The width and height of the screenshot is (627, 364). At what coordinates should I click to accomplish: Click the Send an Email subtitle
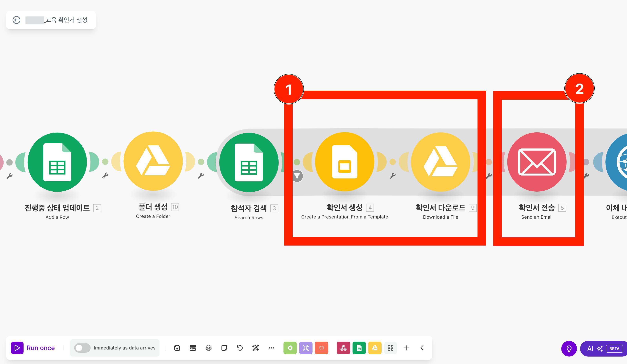[537, 217]
